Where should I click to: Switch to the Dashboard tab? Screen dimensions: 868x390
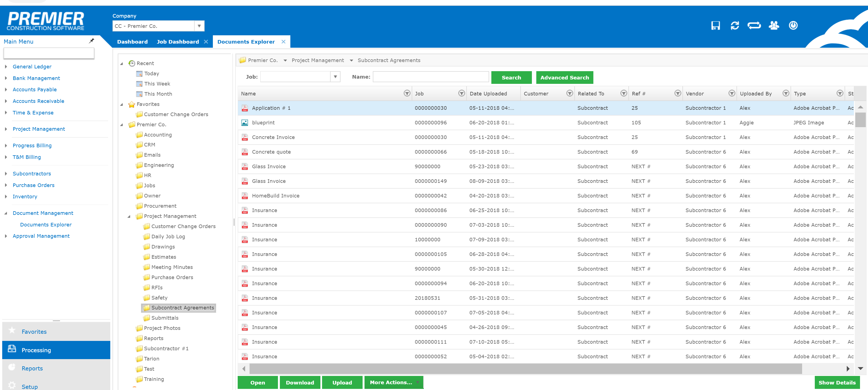[x=132, y=42]
